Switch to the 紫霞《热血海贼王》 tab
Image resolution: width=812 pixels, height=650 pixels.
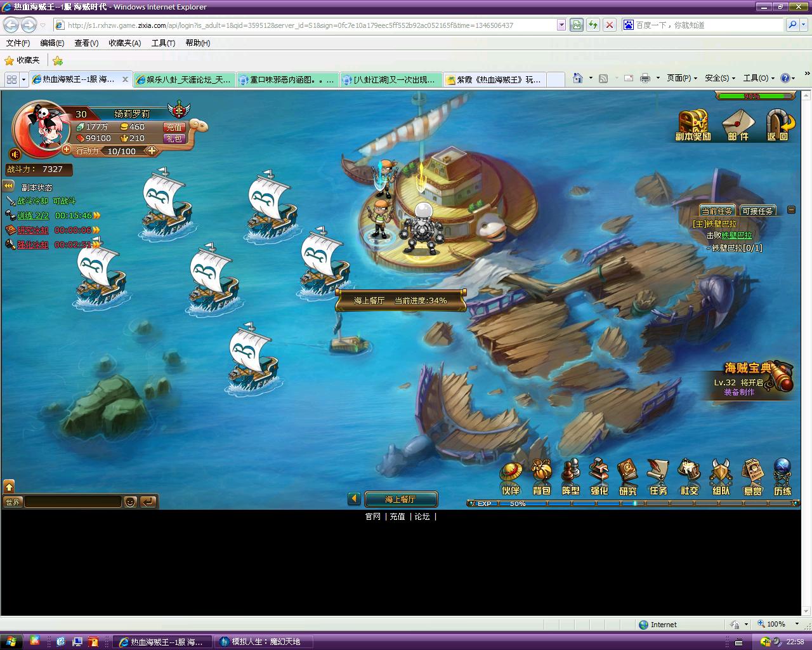tap(494, 79)
